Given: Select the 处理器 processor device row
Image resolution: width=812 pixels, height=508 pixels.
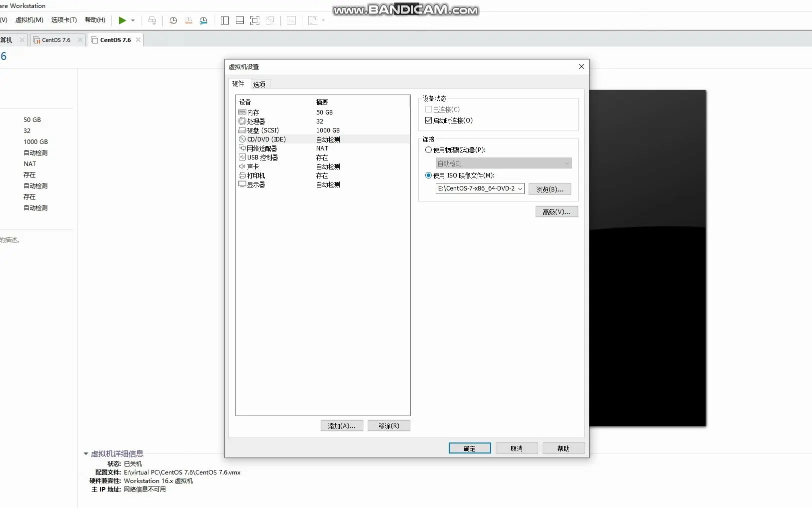Looking at the screenshot, I should [x=323, y=121].
